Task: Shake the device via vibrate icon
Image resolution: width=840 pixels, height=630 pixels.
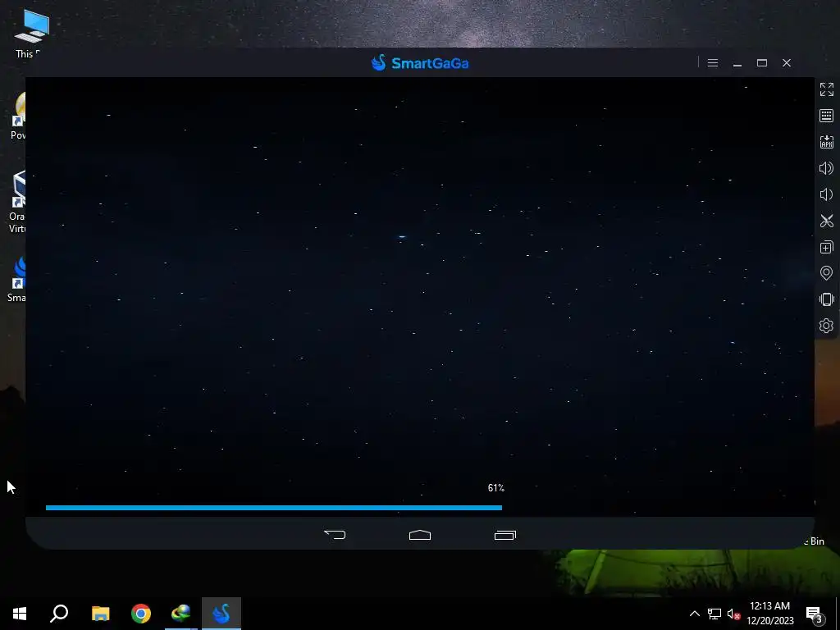Action: [x=827, y=299]
